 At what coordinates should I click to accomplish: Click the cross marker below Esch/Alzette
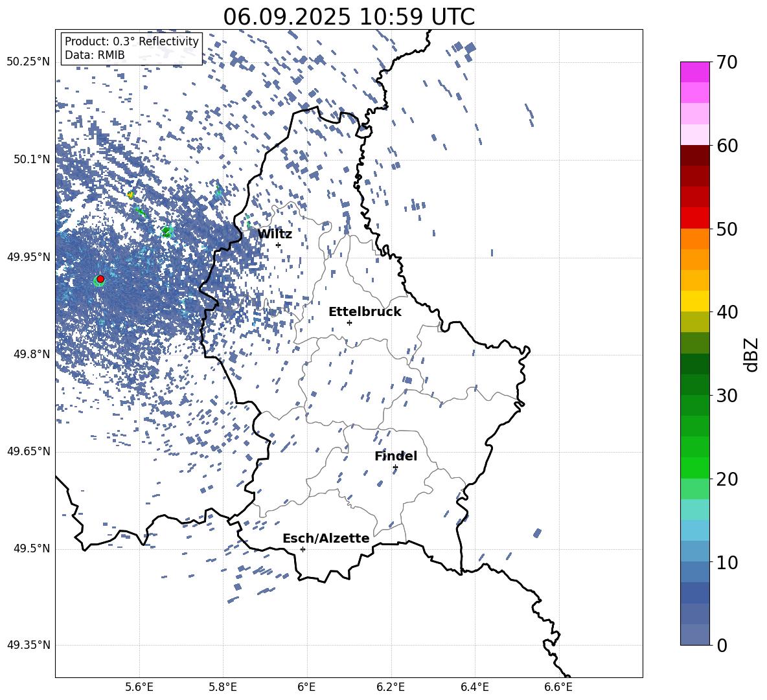coord(303,549)
